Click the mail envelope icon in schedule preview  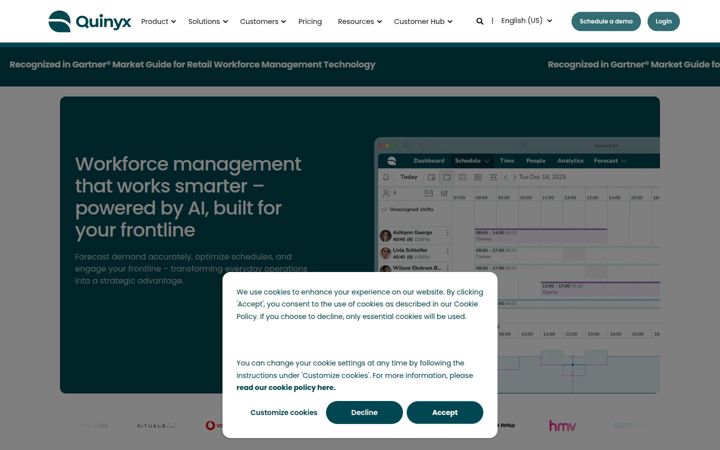tap(428, 193)
